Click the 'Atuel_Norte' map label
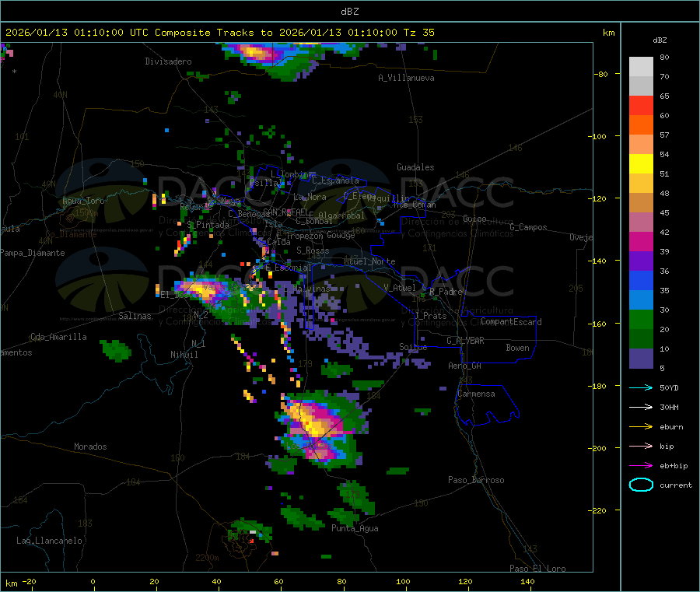The width and height of the screenshot is (700, 592). point(369,261)
